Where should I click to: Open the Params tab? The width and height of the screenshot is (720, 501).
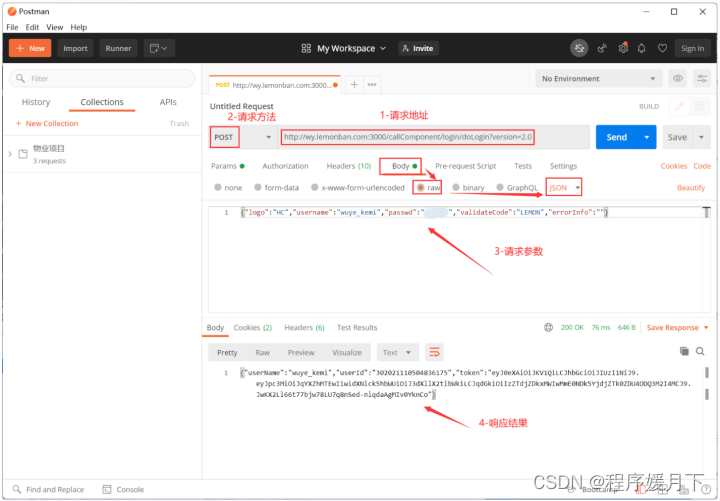(x=227, y=166)
